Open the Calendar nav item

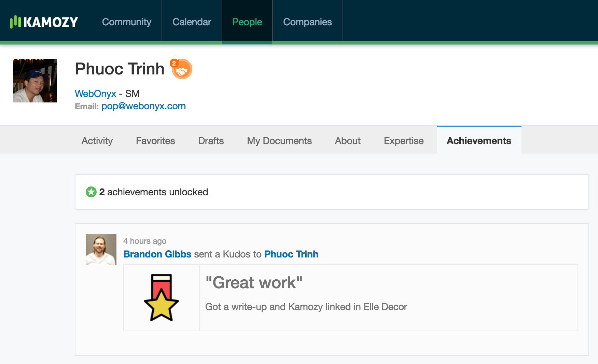pos(192,22)
